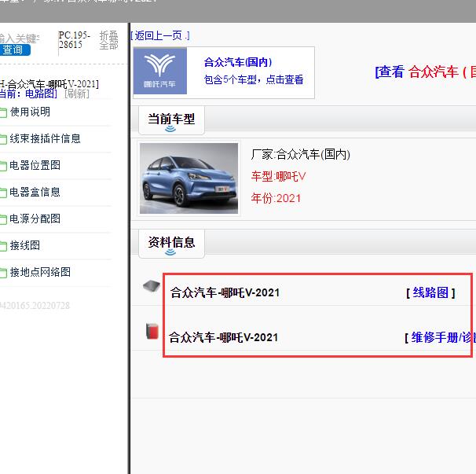
Task: Click the keyword input field label
Action: coord(20,39)
